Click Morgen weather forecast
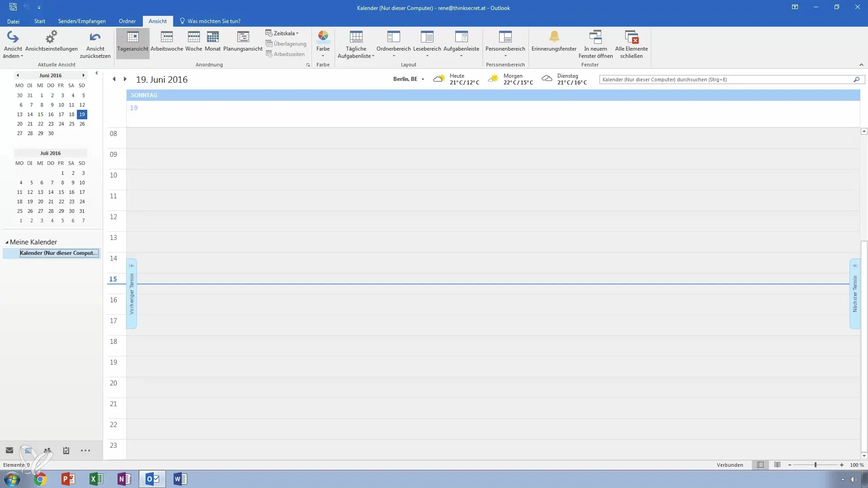The image size is (868, 488). [x=510, y=80]
